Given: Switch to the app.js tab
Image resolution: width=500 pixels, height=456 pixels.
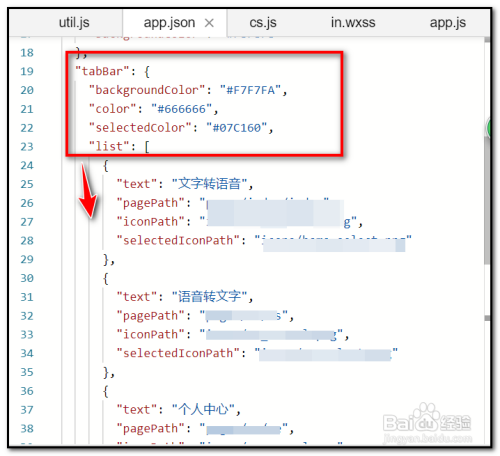Looking at the screenshot, I should point(448,23).
